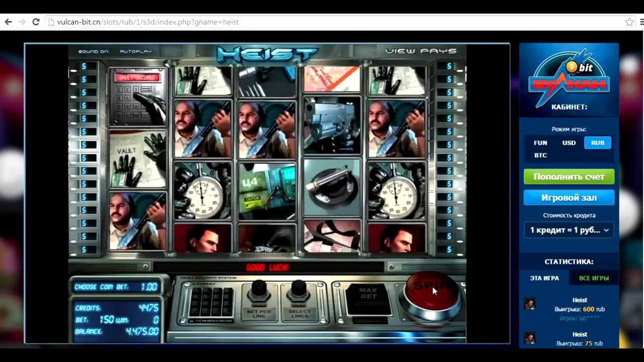Switch to ВСЕ ИГРЫ statistics tab

(x=594, y=278)
